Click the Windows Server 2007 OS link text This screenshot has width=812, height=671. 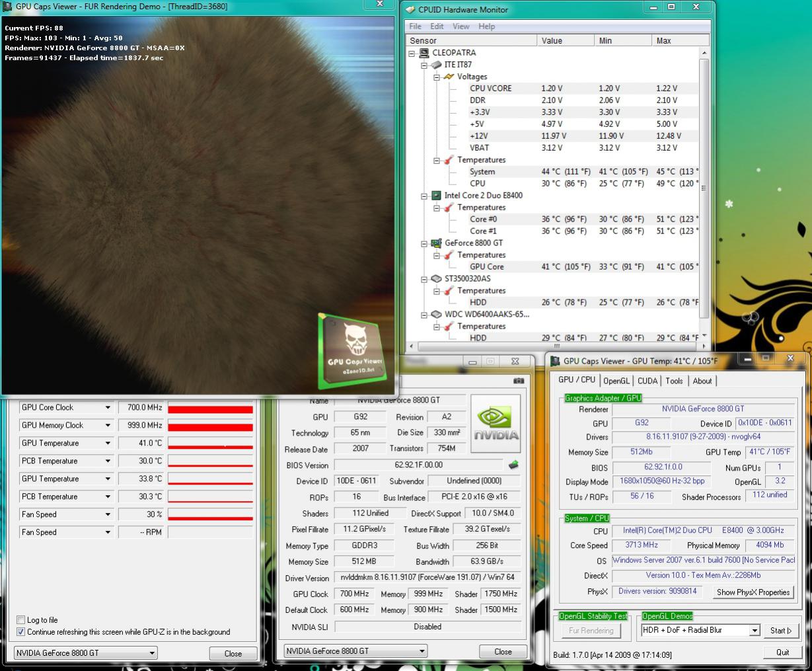click(x=703, y=560)
